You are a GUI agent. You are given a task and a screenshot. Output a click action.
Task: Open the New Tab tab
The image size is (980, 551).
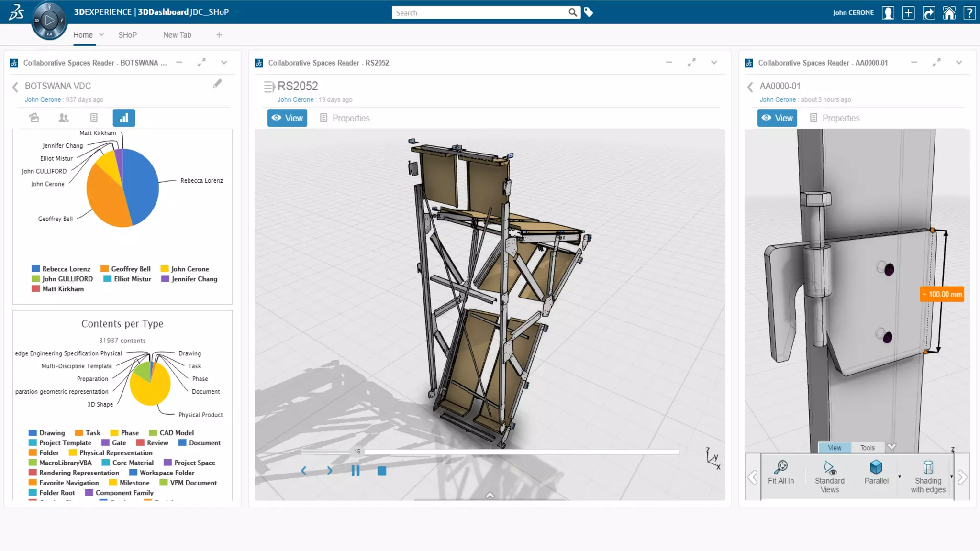(x=177, y=35)
